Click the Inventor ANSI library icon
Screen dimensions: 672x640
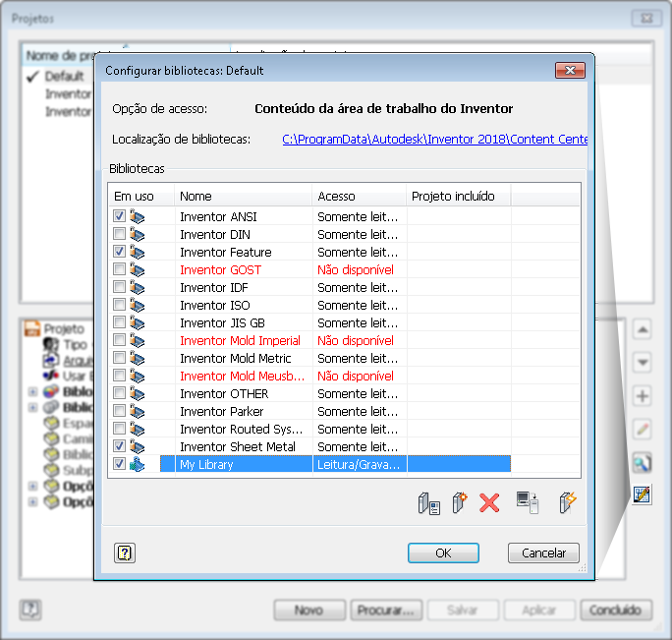(138, 216)
